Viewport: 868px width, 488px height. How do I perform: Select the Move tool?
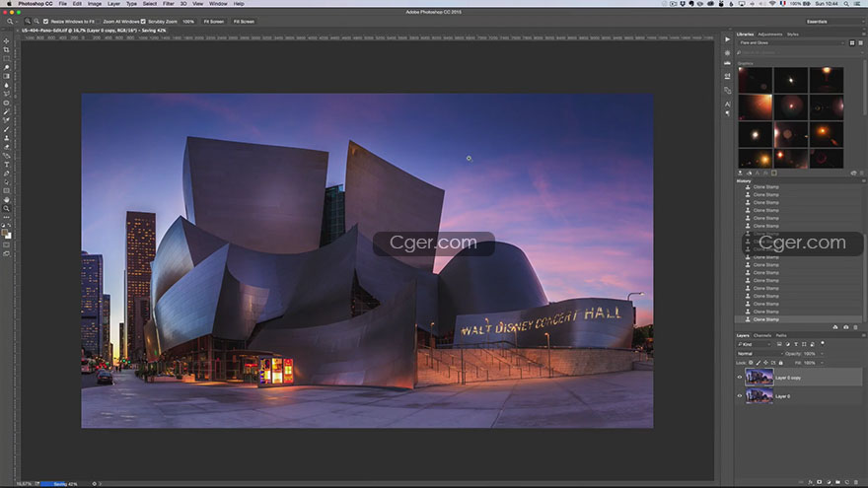(x=7, y=41)
